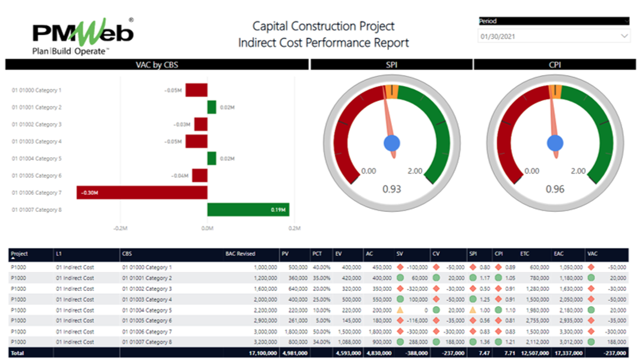Click the CBS column header
The image size is (638, 364).
point(127,254)
